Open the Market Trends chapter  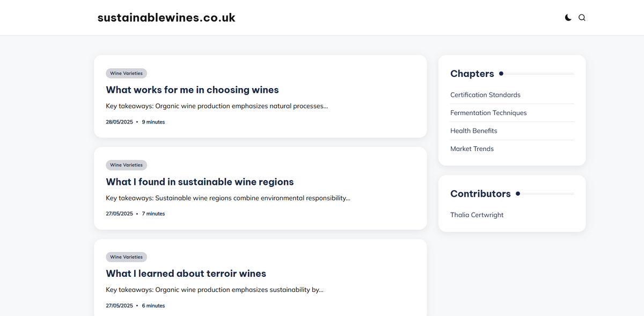(x=472, y=149)
